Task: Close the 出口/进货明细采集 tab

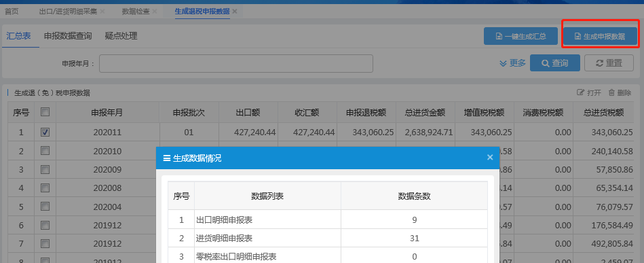Action: point(102,12)
